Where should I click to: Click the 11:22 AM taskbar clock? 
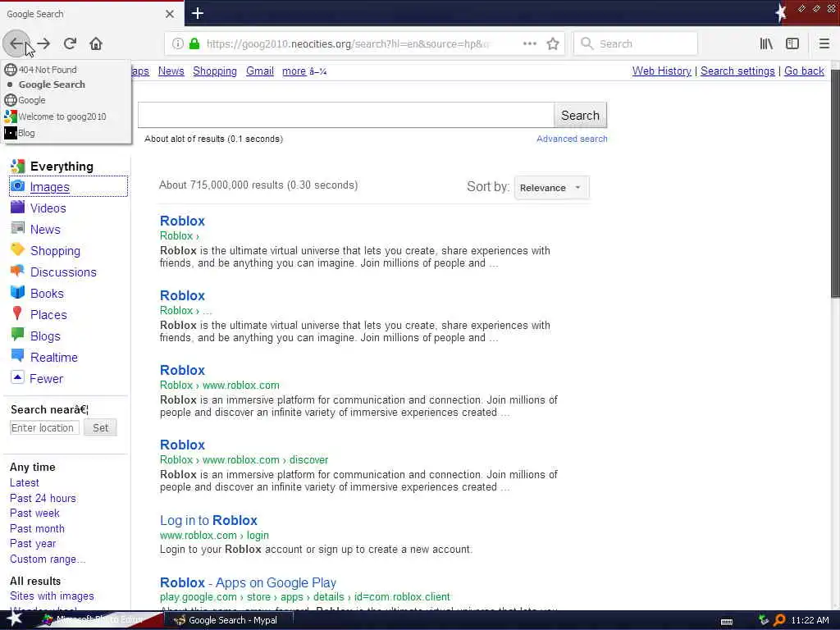pyautogui.click(x=810, y=620)
